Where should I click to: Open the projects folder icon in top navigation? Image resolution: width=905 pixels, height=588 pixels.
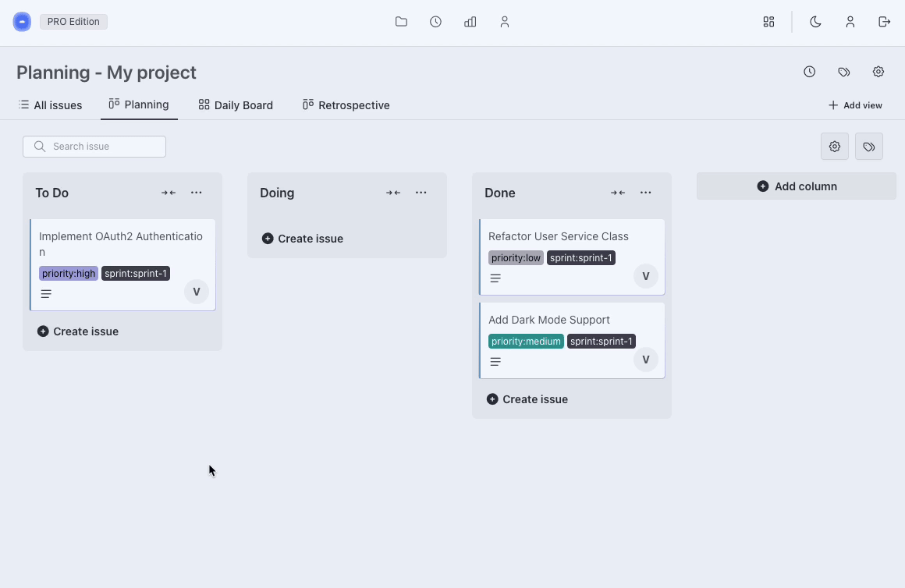[401, 22]
